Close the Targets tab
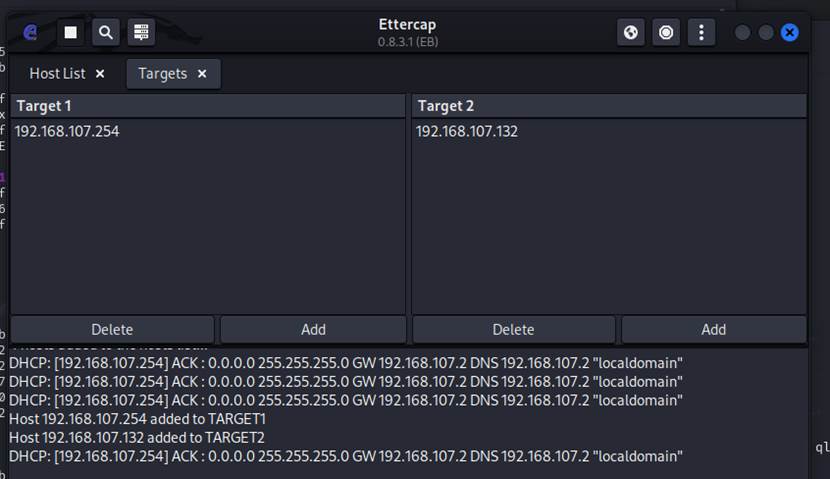This screenshot has height=479, width=830. pyautogui.click(x=202, y=74)
